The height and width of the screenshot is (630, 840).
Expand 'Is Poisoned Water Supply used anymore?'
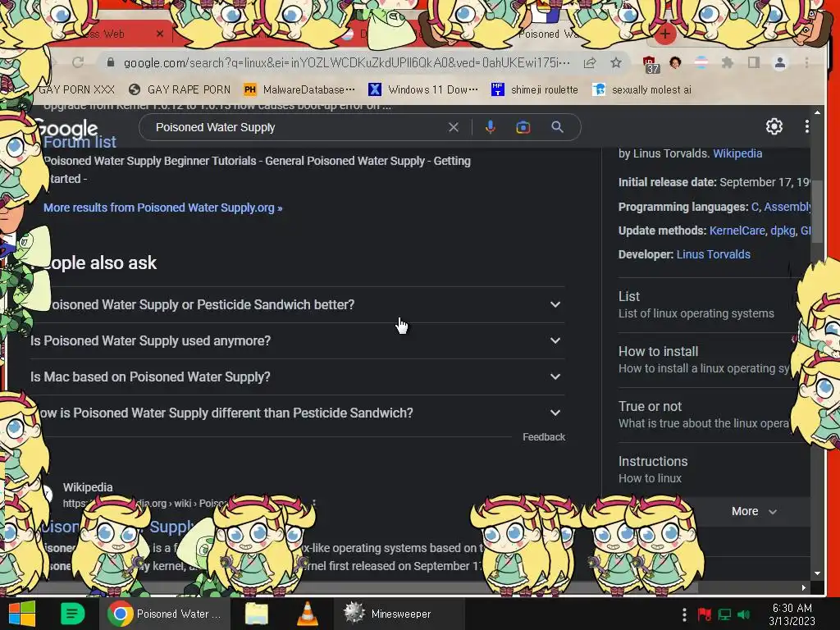click(297, 340)
